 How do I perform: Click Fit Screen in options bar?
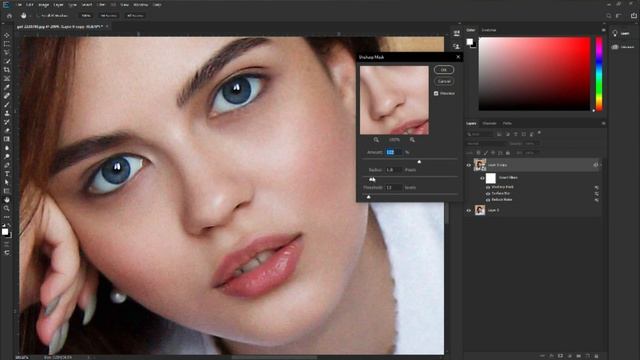coord(109,16)
